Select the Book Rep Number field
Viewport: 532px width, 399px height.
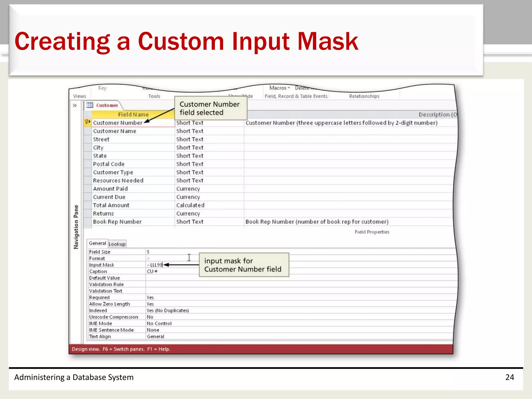tap(133, 222)
